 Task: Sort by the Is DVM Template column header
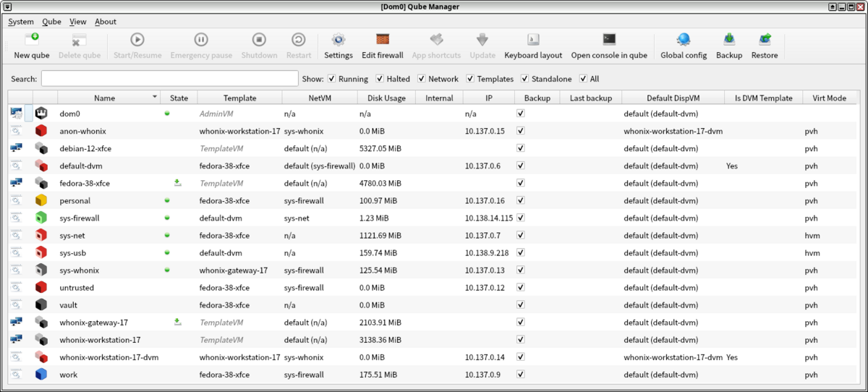(763, 98)
